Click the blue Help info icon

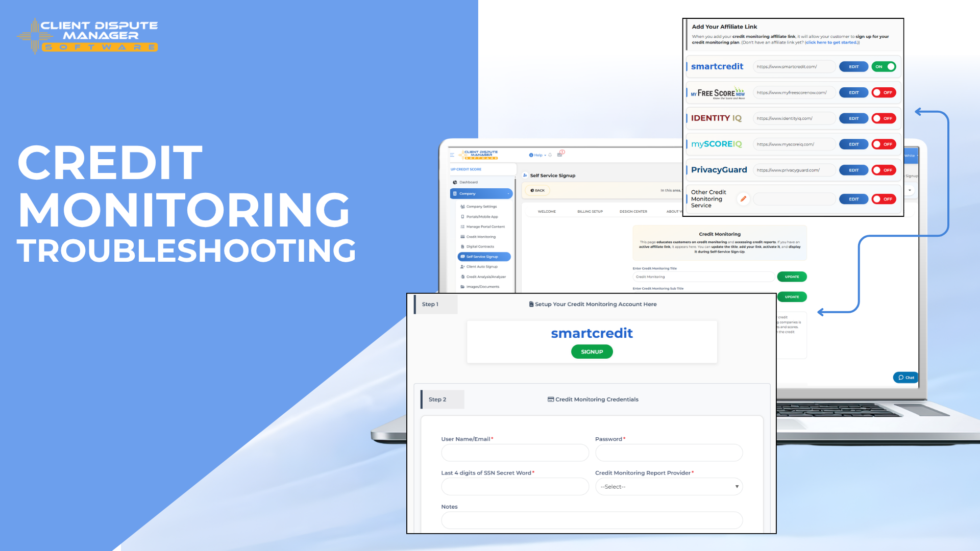531,155
